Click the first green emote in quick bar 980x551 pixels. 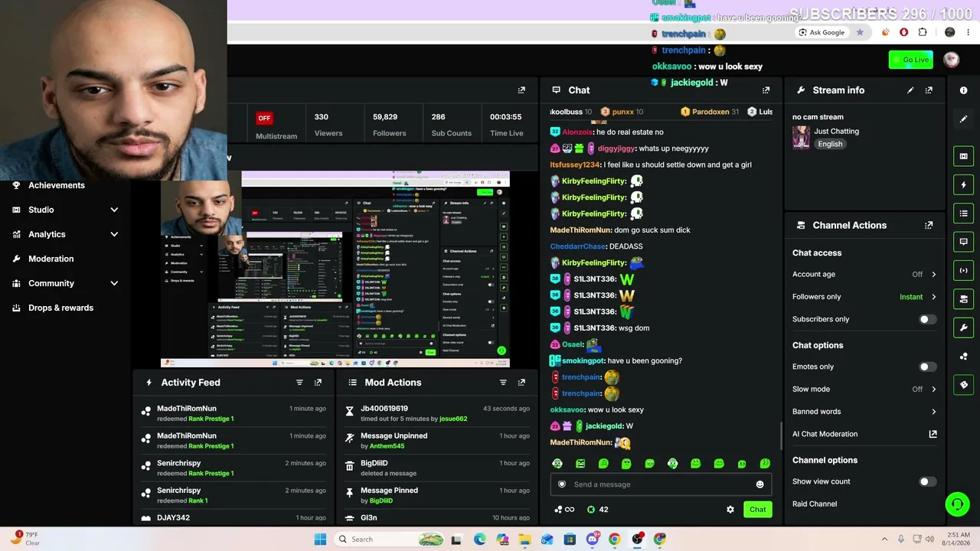pos(557,464)
